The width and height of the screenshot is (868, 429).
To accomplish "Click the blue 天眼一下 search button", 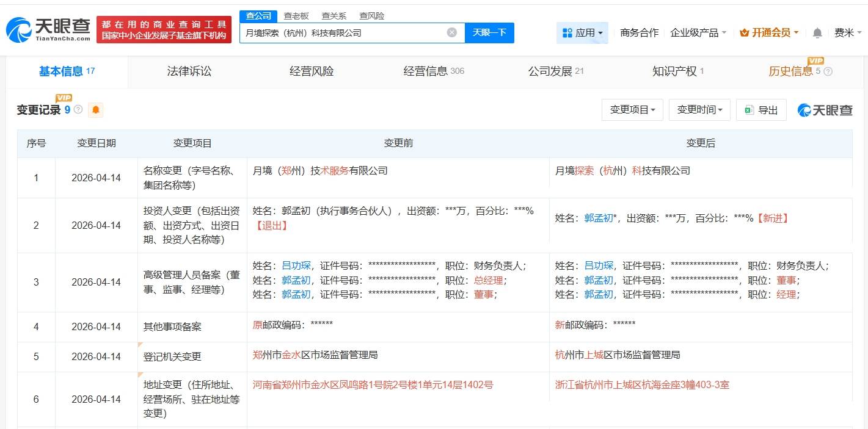I will (x=489, y=32).
